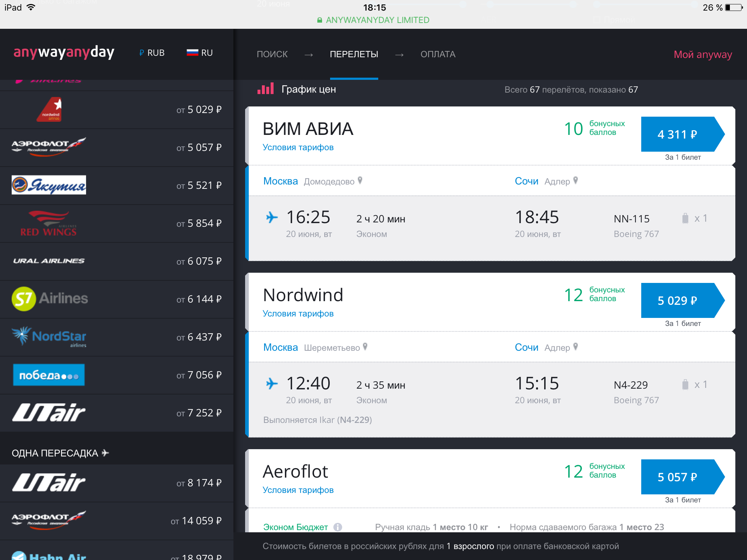View Aeroflot fare conditions link
747x560 pixels.
298,490
